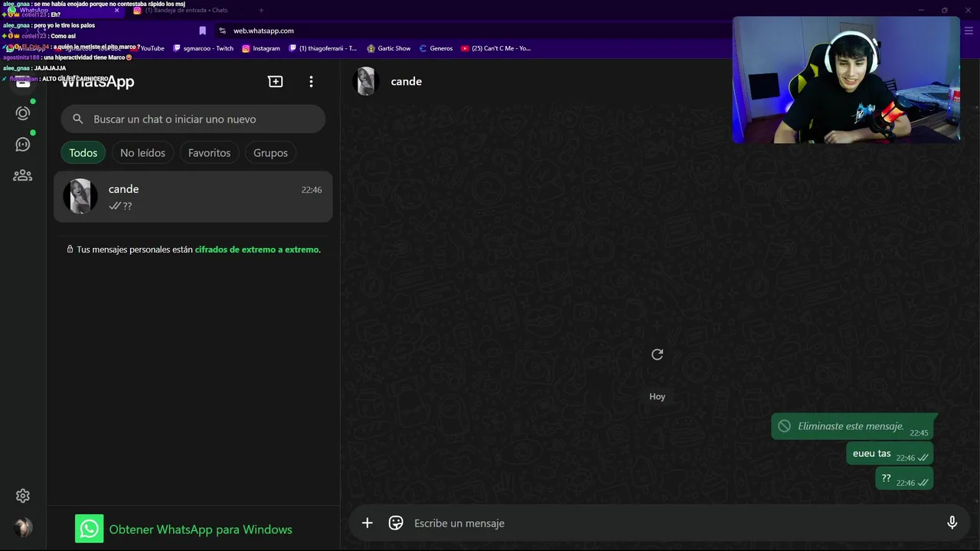This screenshot has height=551, width=980.
Task: Select the No leídos filter tab
Action: tap(142, 152)
